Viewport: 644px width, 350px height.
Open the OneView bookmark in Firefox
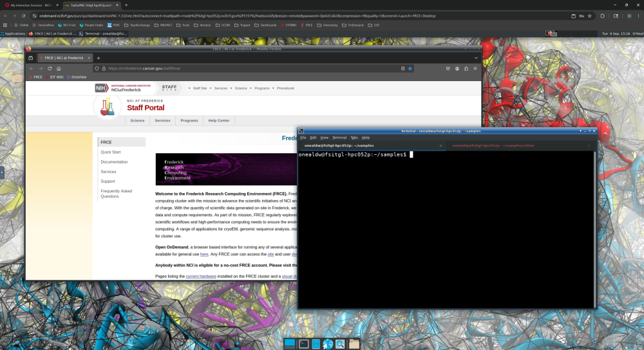point(77,77)
